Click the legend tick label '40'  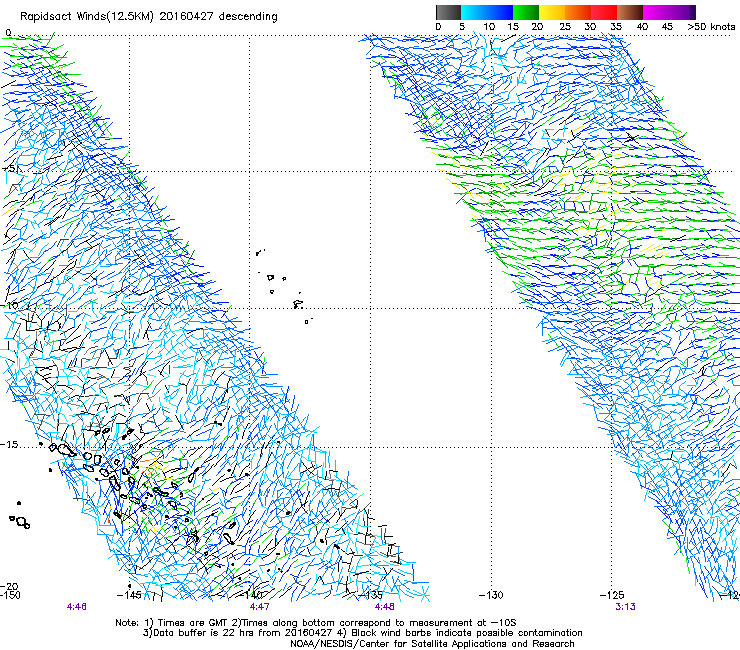(643, 26)
